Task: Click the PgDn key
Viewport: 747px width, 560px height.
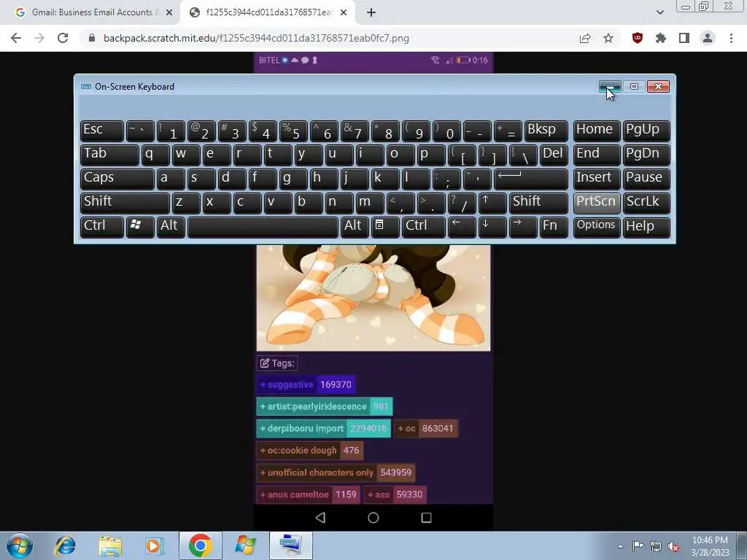Action: pos(646,155)
